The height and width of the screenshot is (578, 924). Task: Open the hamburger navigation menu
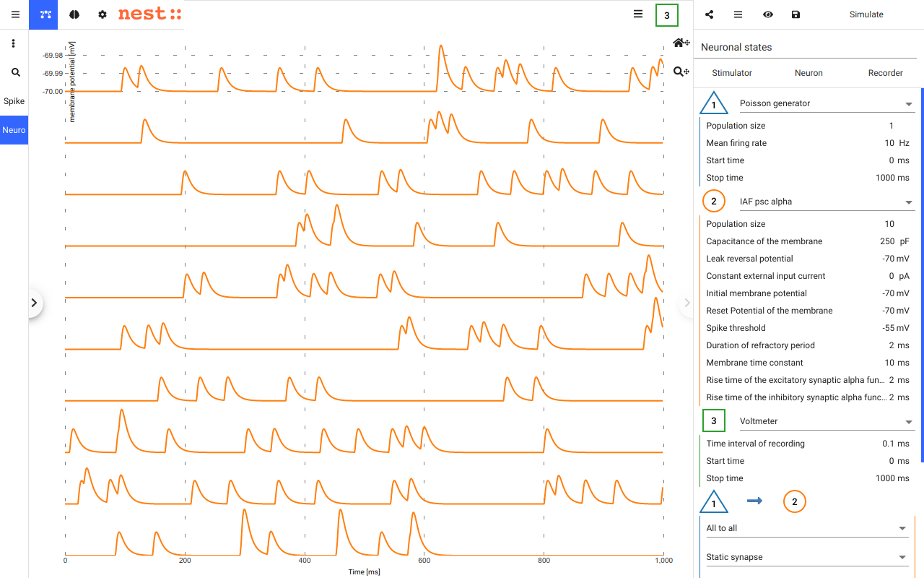15,14
